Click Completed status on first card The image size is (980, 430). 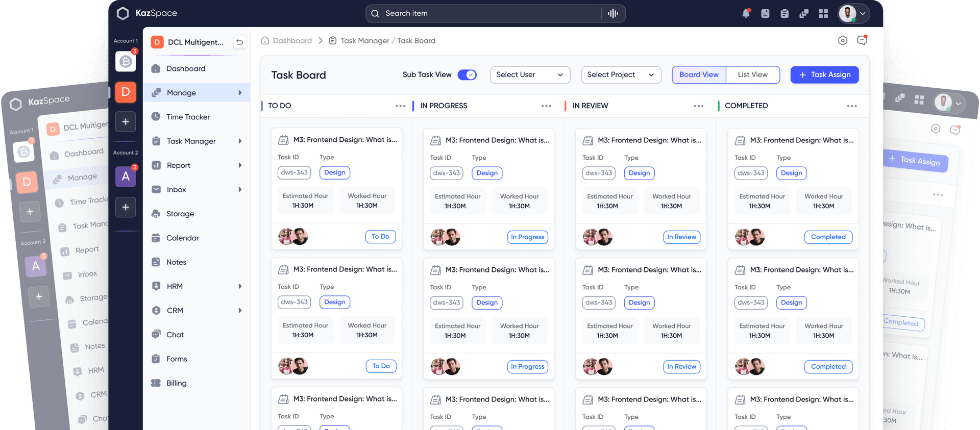point(828,237)
